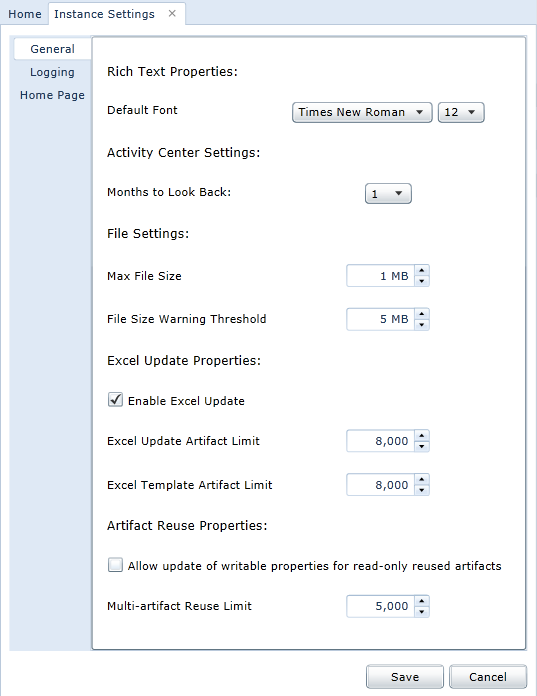The height and width of the screenshot is (696, 537).
Task: Uncheck Enable Excel Update checkbox
Action: coord(115,399)
